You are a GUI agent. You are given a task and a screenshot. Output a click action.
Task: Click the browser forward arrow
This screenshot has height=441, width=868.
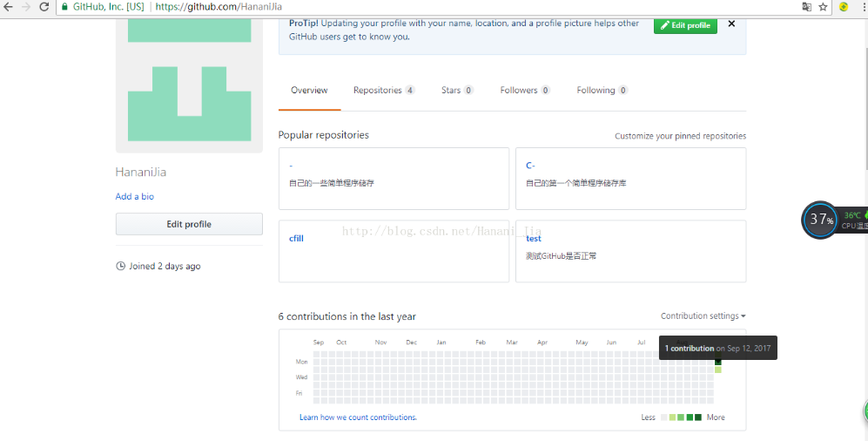26,7
